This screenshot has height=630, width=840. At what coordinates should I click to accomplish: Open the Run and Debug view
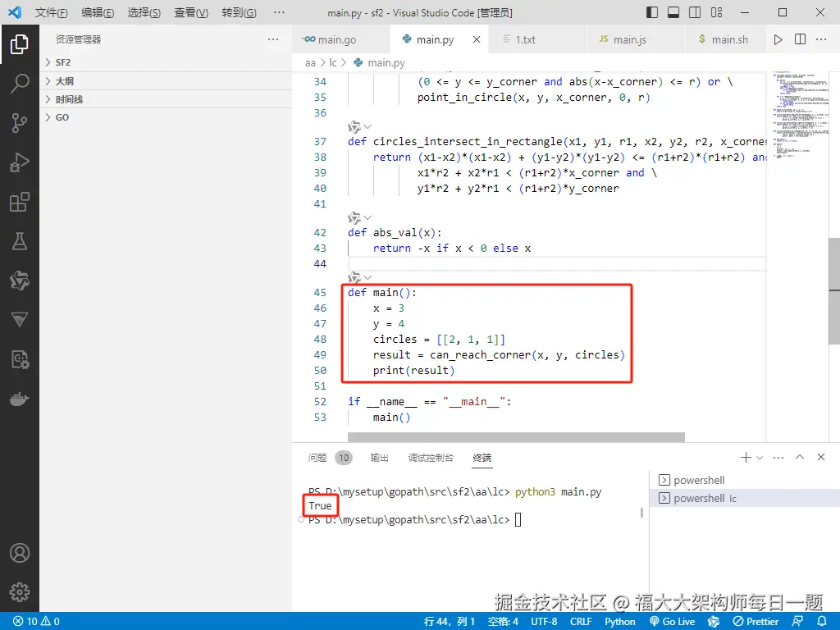[x=20, y=162]
